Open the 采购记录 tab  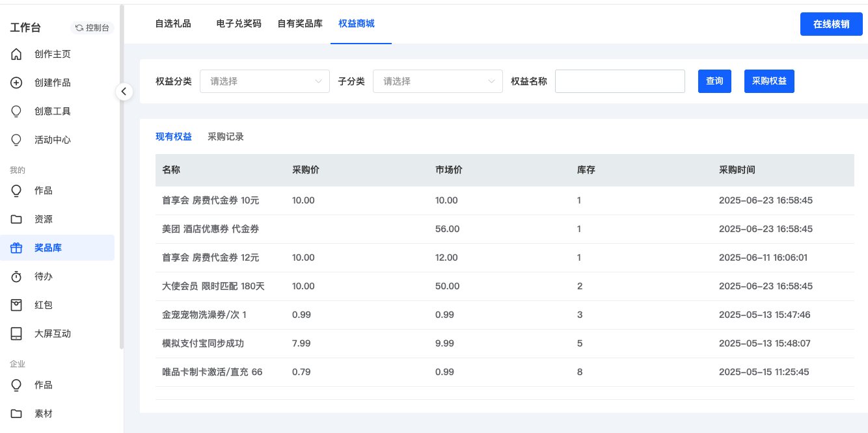coord(226,137)
